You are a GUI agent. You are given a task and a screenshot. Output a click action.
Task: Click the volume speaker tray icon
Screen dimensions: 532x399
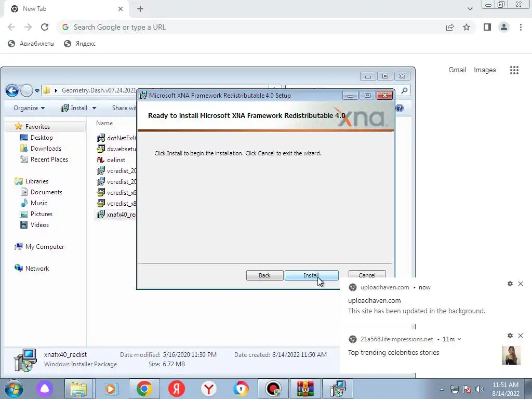tap(480, 389)
